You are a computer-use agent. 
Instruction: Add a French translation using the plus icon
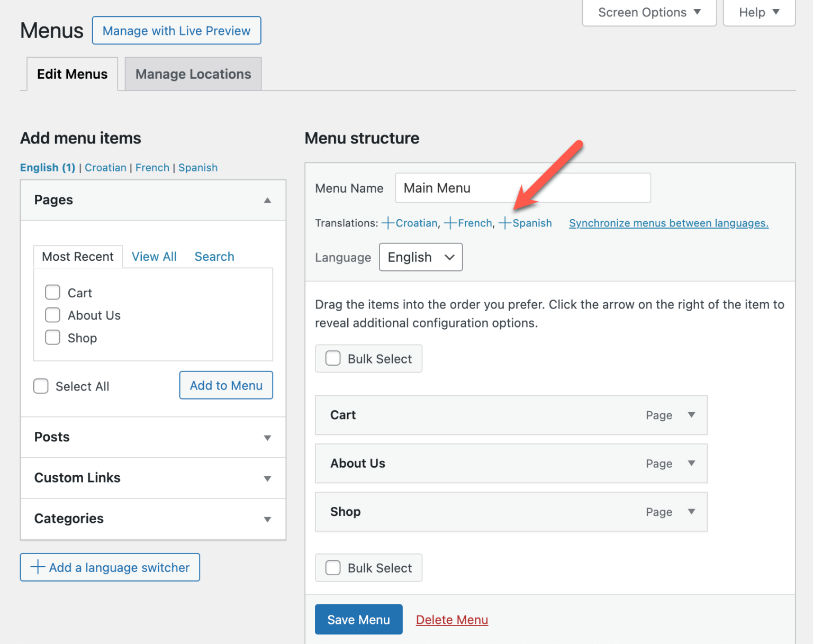[x=449, y=223]
